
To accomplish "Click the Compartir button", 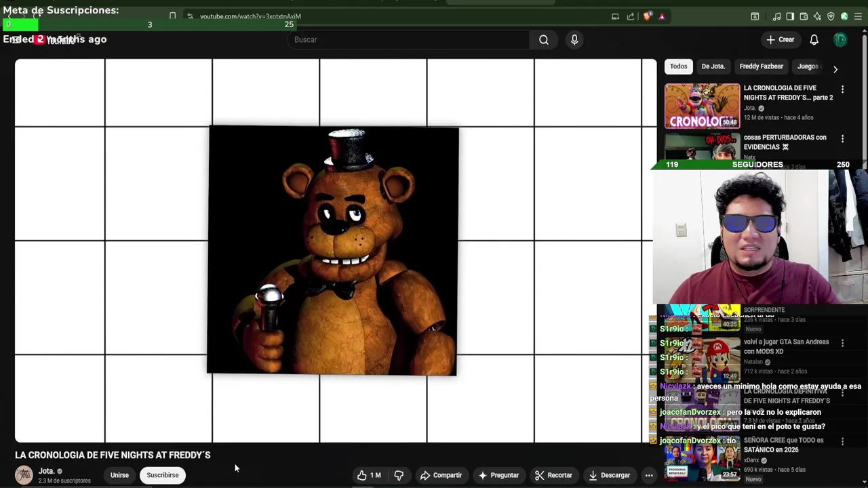I will tap(441, 475).
